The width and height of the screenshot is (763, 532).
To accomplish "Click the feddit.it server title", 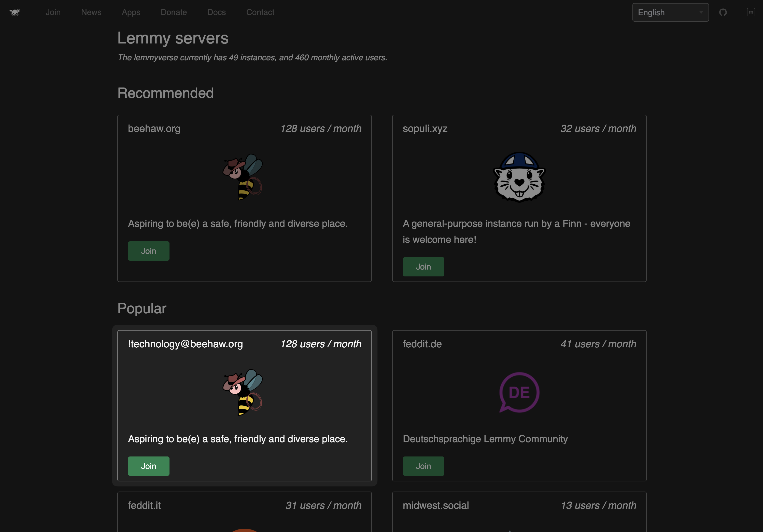I will coord(144,505).
